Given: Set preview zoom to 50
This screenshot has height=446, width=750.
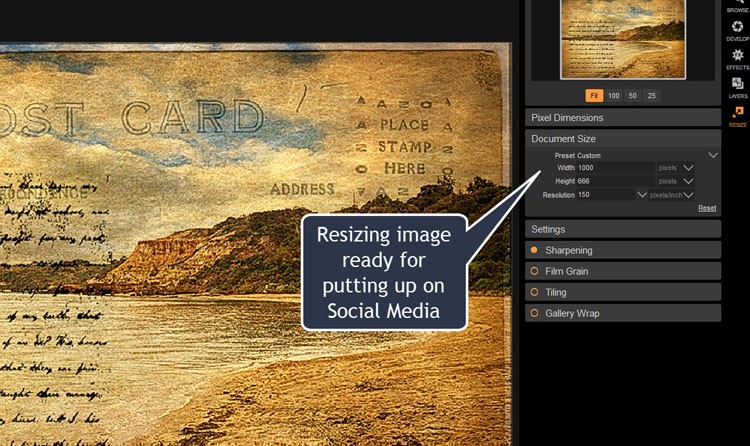Looking at the screenshot, I should point(633,96).
